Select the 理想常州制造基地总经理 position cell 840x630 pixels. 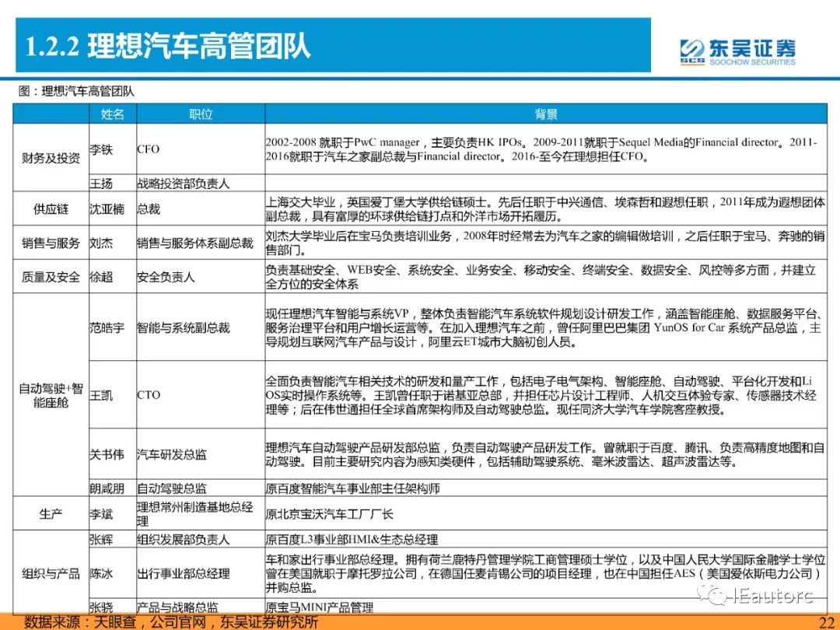pyautogui.click(x=201, y=514)
